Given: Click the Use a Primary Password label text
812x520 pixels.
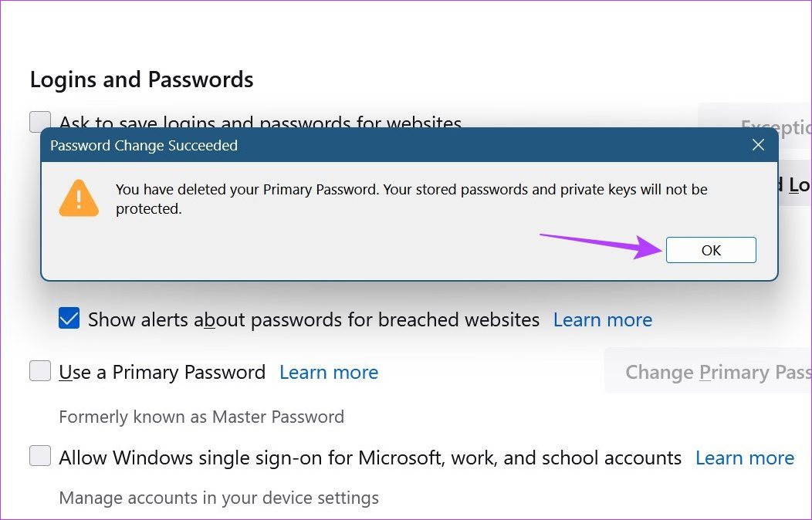Looking at the screenshot, I should coord(162,372).
